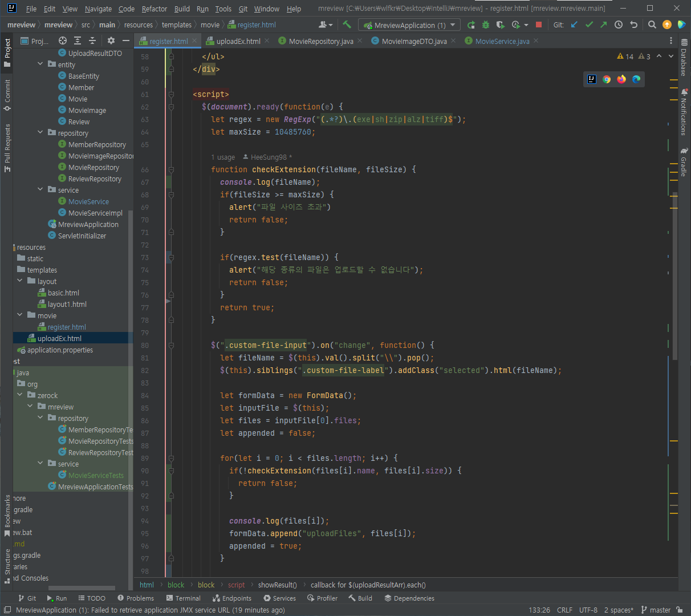Image resolution: width=691 pixels, height=616 pixels.
Task: Click the editor tabs three-dot menu
Action: pyautogui.click(x=670, y=41)
